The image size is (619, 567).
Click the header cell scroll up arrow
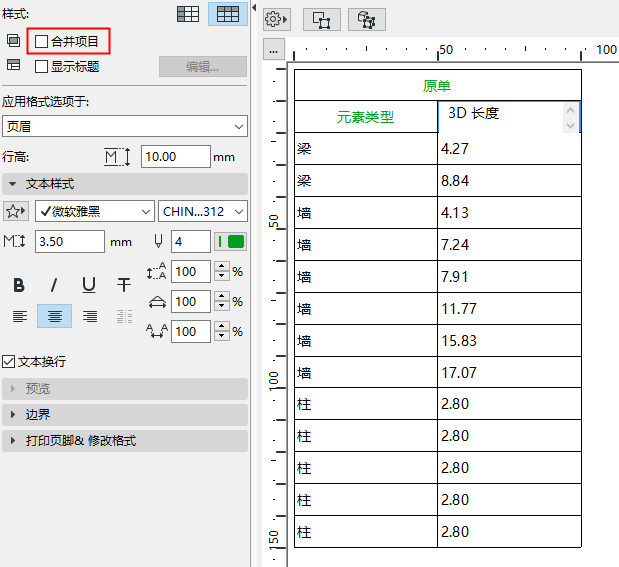coord(570,110)
